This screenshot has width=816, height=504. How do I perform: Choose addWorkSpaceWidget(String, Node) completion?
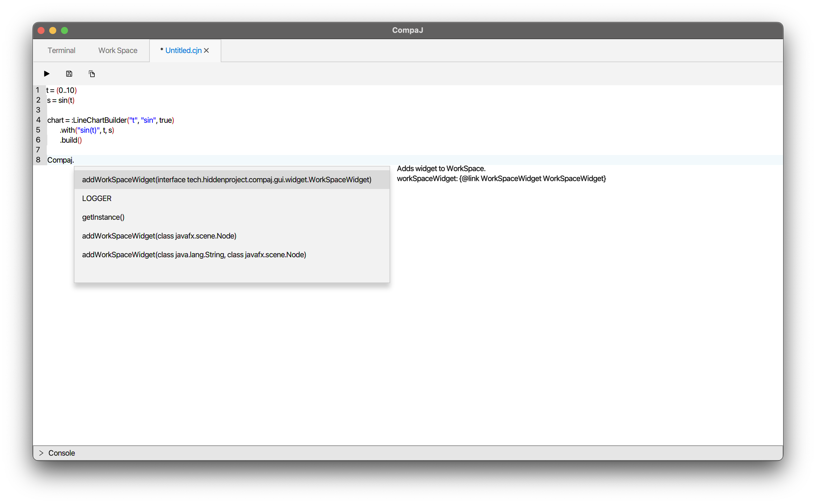coord(194,255)
